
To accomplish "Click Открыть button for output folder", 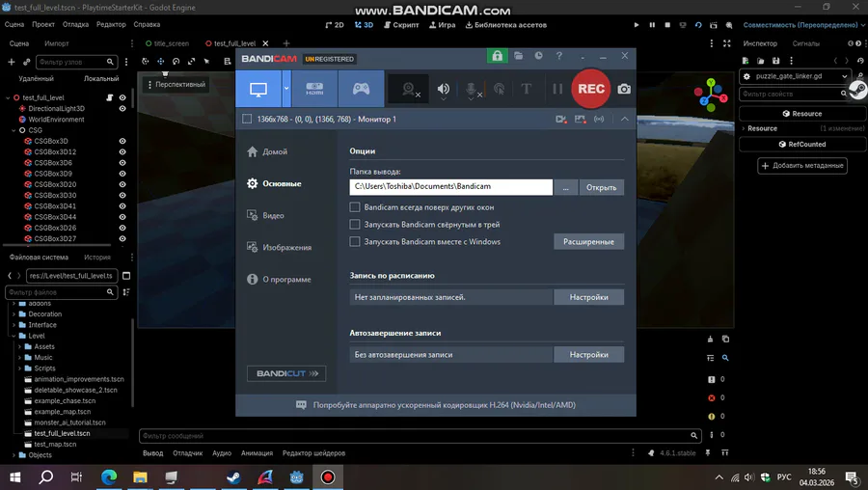I will (601, 187).
